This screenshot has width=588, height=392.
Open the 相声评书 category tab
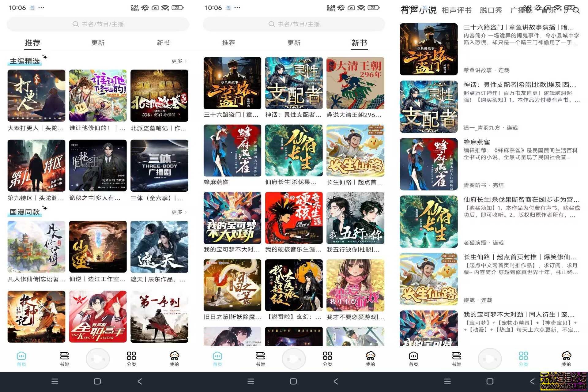[x=456, y=10]
